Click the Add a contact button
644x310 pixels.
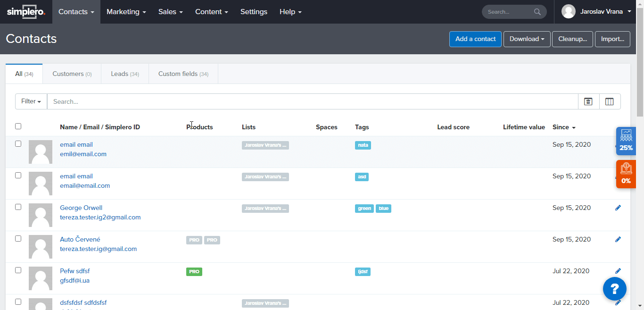[475, 39]
